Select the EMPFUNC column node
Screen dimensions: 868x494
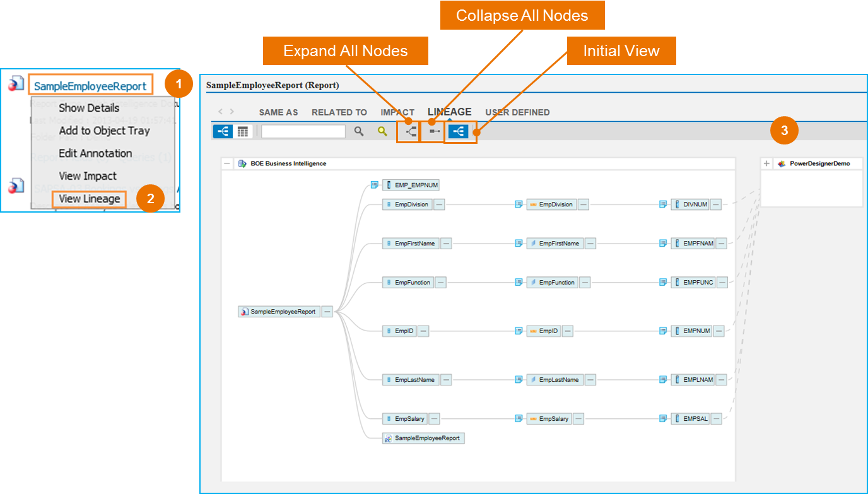point(693,283)
